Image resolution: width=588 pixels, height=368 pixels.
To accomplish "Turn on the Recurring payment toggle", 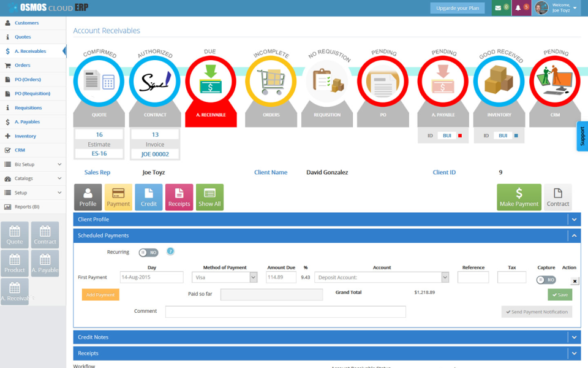I will [147, 252].
